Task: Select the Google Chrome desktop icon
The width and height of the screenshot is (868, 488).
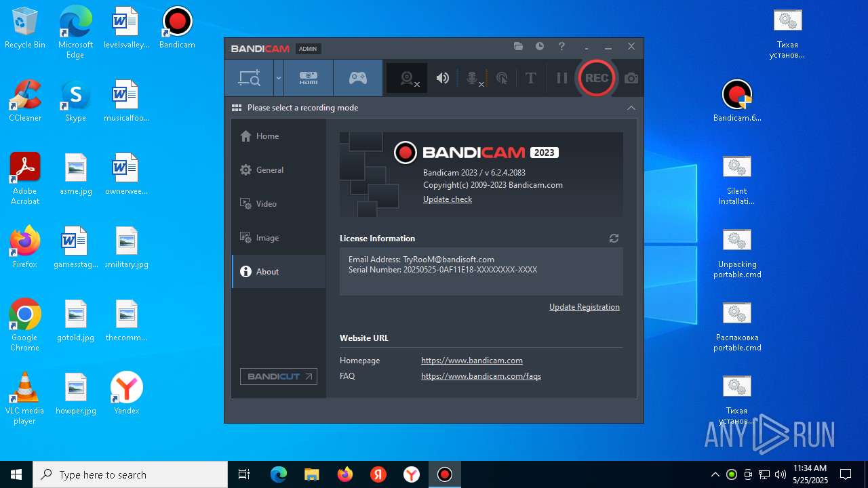Action: (x=25, y=325)
